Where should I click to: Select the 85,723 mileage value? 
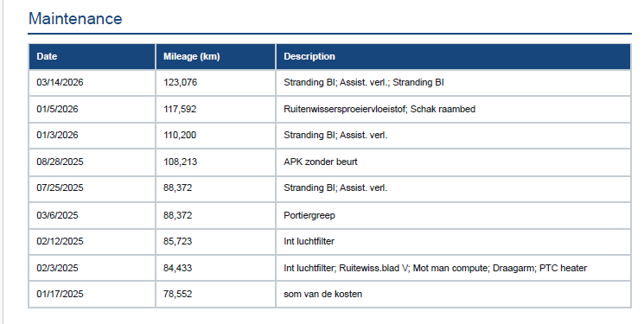click(177, 241)
